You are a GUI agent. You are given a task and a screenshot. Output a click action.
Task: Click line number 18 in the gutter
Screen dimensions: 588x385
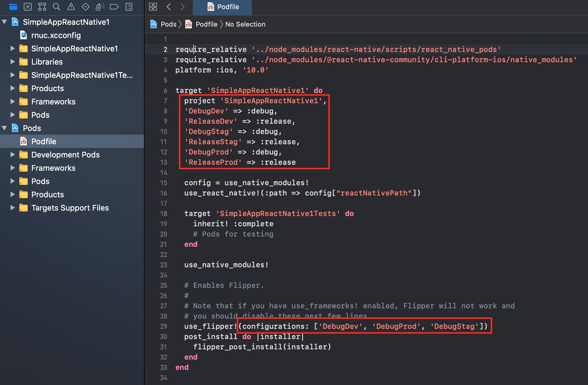[x=164, y=213]
